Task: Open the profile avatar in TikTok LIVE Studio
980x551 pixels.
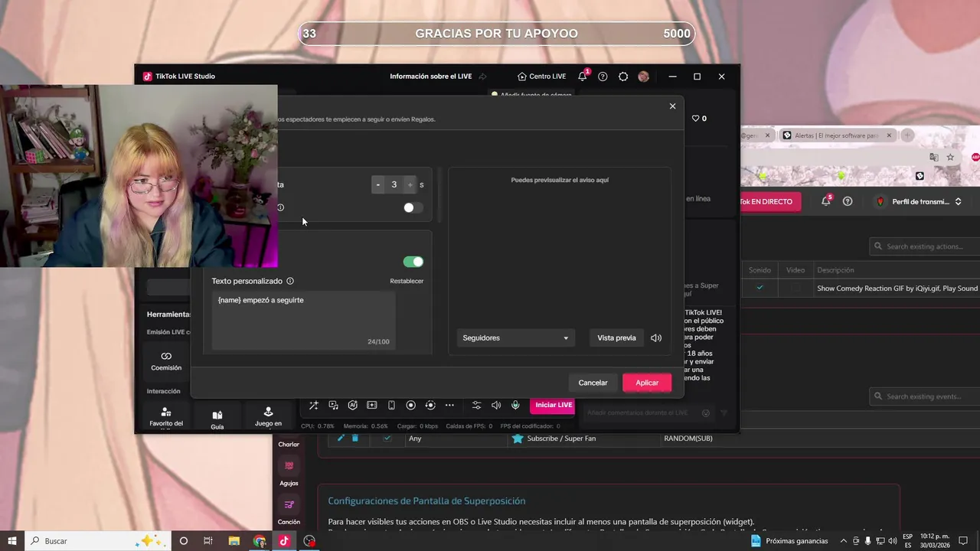Action: [x=643, y=77]
